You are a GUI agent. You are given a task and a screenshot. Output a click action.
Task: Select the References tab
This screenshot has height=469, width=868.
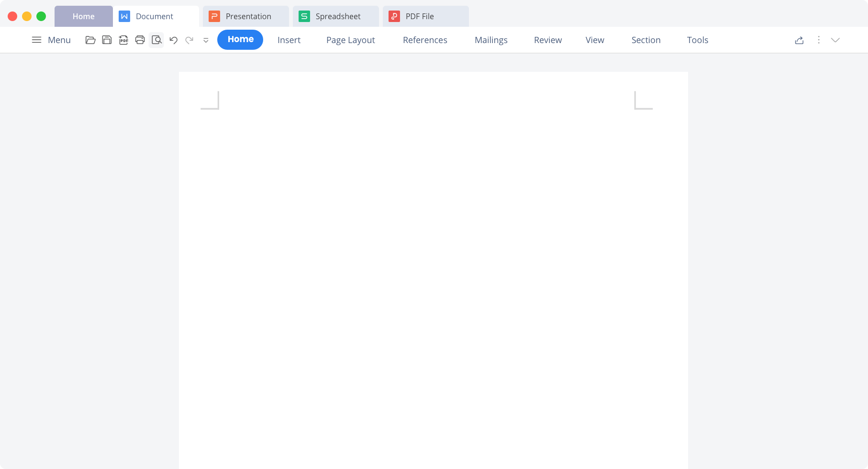pyautogui.click(x=425, y=40)
